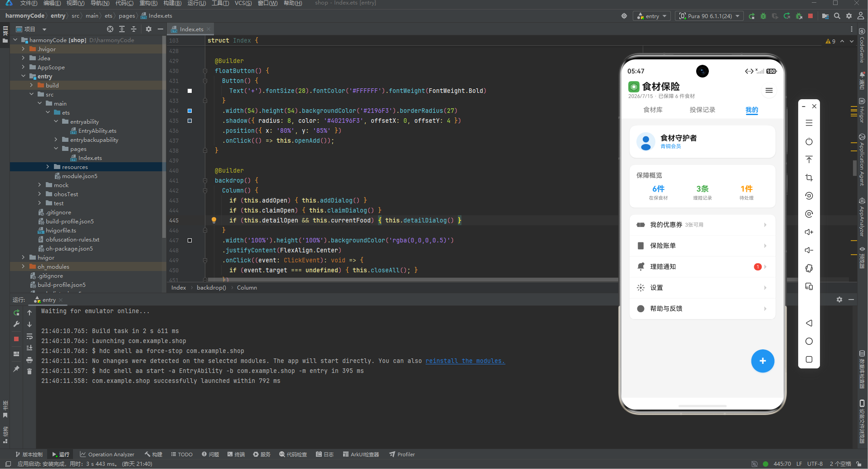Switch to the 投保记录 tab in the app

coord(702,110)
